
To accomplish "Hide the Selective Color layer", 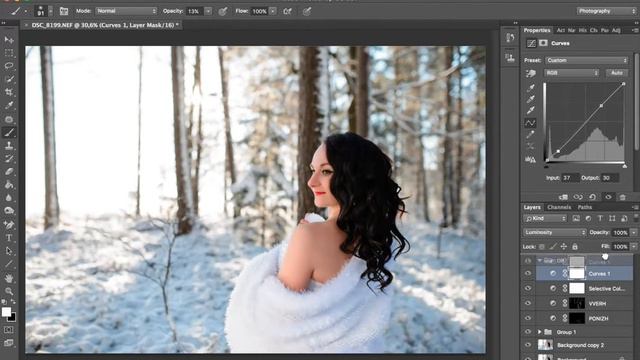I will [x=528, y=289].
